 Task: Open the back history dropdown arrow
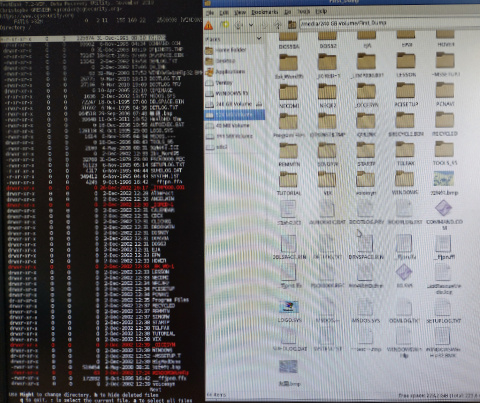click(251, 25)
